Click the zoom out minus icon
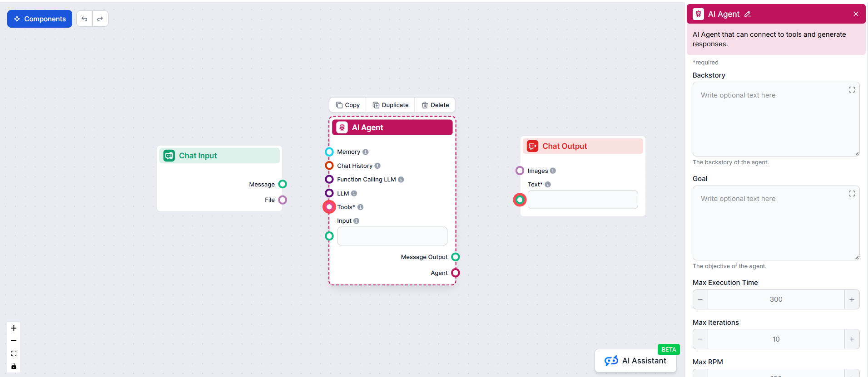The height and width of the screenshot is (377, 868). point(14,341)
